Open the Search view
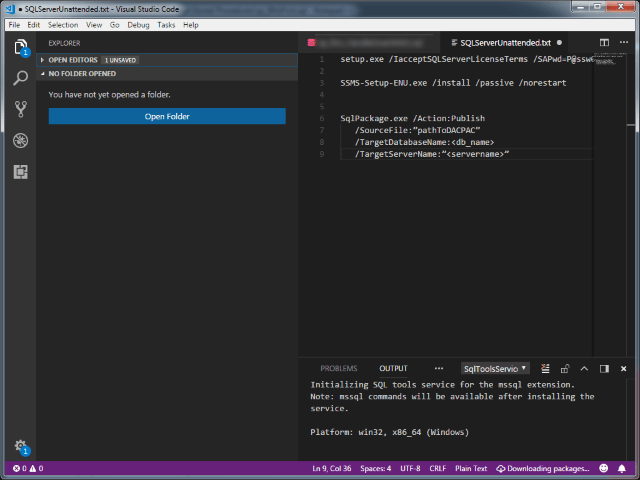This screenshot has height=480, width=640. (x=20, y=78)
